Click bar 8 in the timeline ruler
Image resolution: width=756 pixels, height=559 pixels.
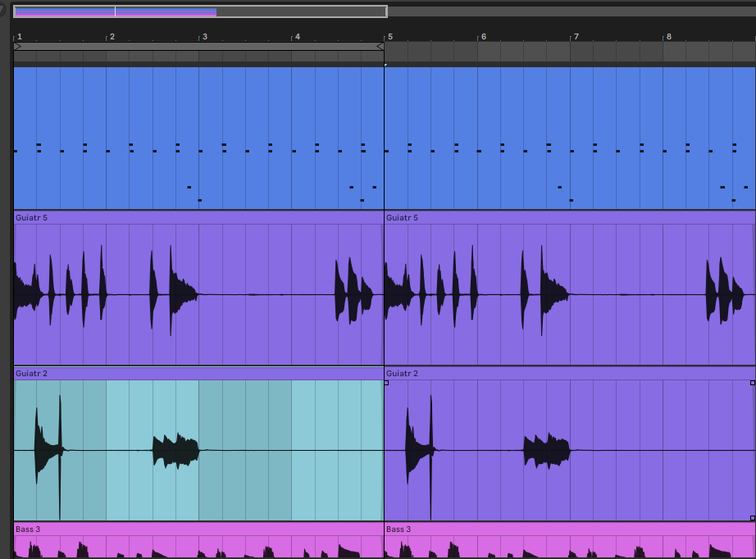tap(668, 37)
